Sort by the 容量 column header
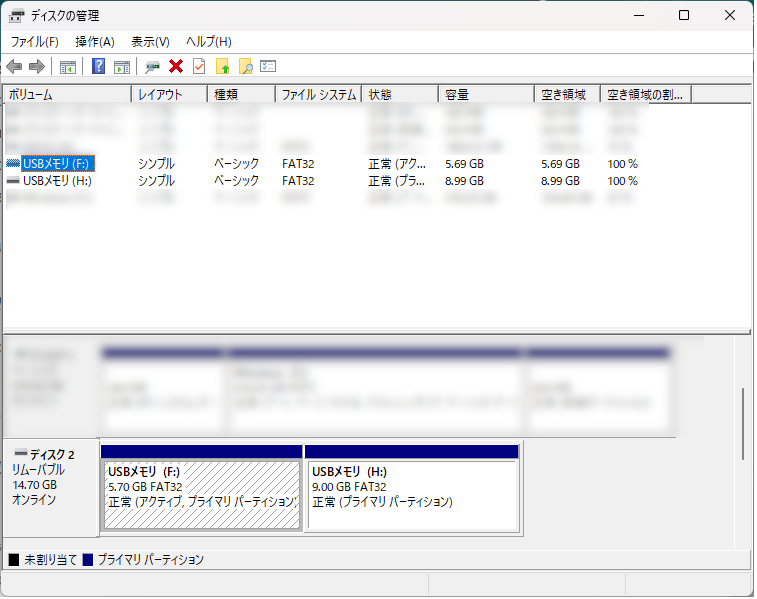 [x=487, y=95]
